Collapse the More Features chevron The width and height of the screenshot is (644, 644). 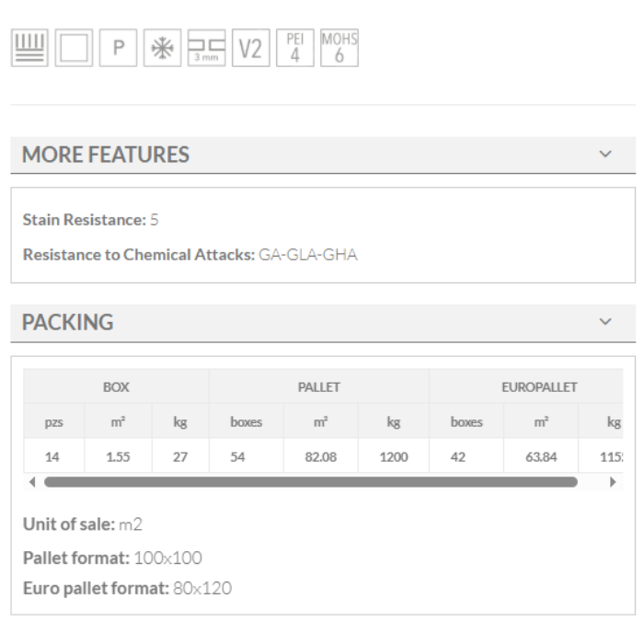tap(605, 154)
